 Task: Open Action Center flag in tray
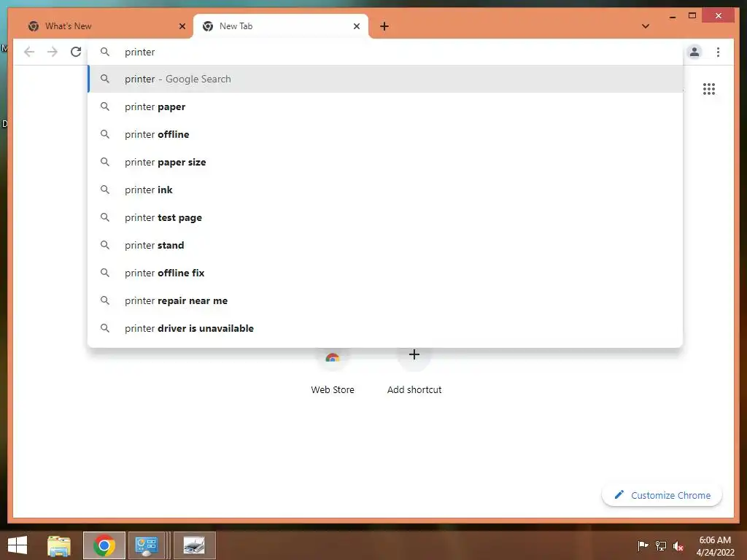(x=643, y=545)
